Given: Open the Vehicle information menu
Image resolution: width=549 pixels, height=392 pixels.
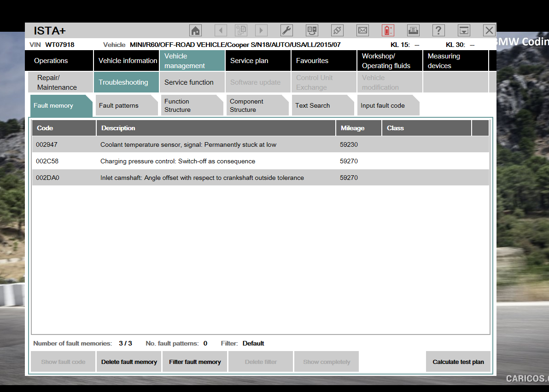Looking at the screenshot, I should click(127, 61).
